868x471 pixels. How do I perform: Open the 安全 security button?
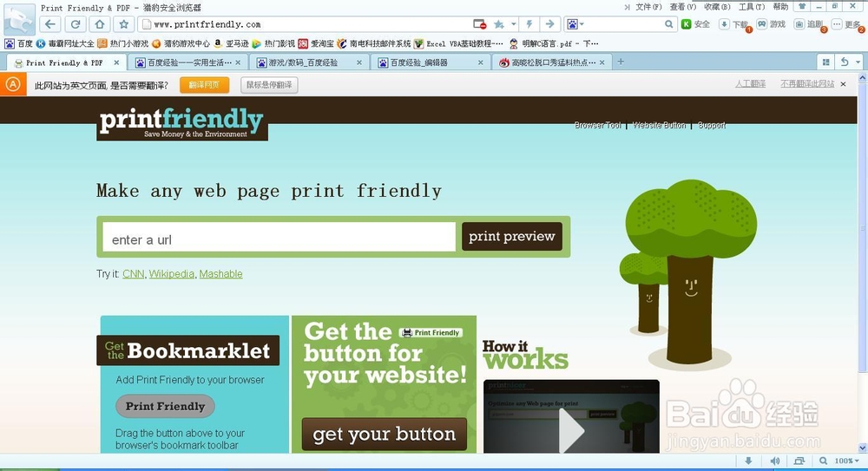click(x=696, y=24)
